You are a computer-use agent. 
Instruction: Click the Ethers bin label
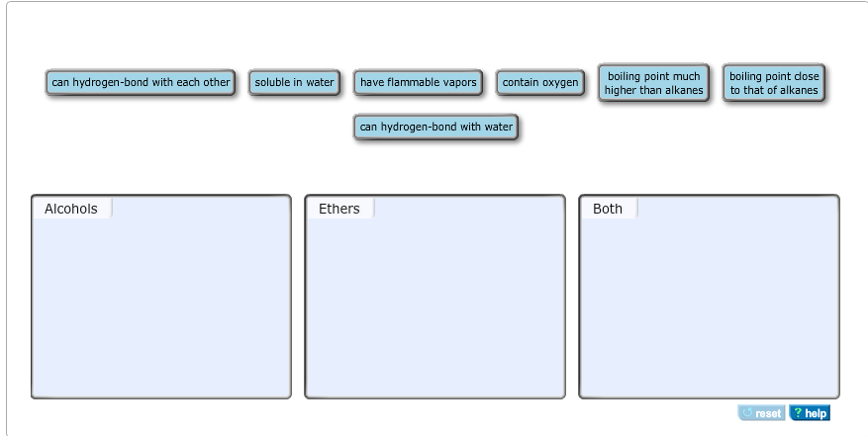click(338, 209)
